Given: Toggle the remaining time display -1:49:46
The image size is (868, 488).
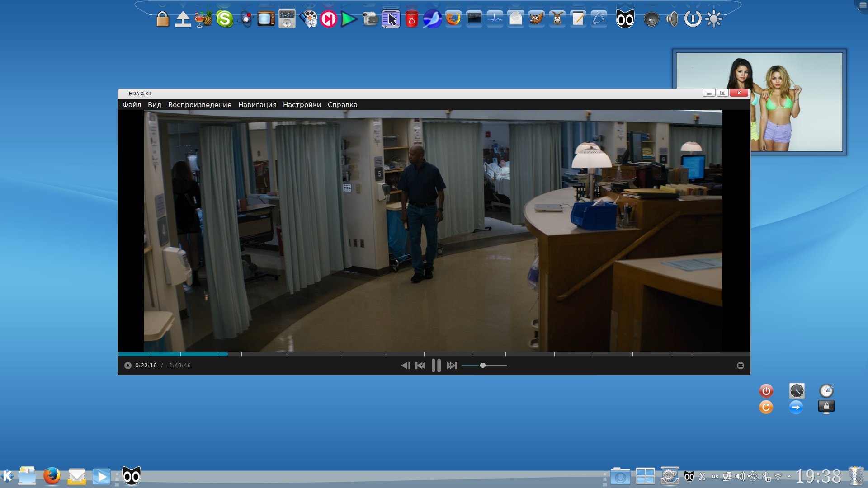Looking at the screenshot, I should [179, 366].
